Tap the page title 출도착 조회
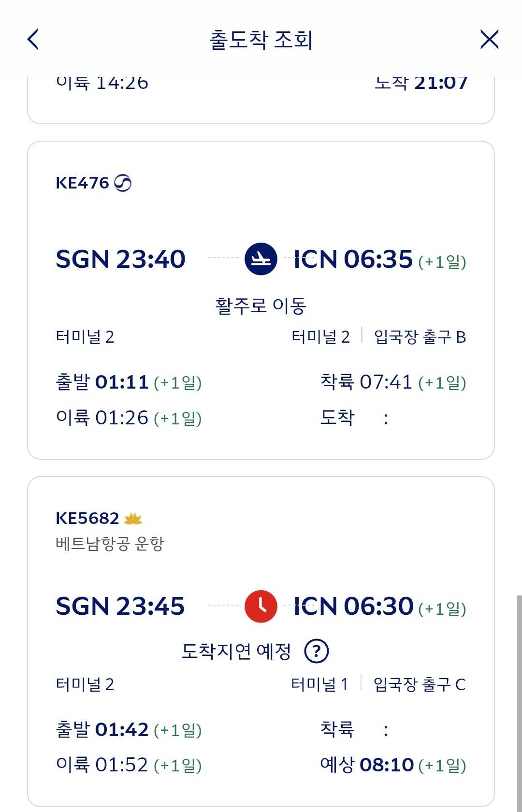This screenshot has width=522, height=812. pyautogui.click(x=261, y=40)
